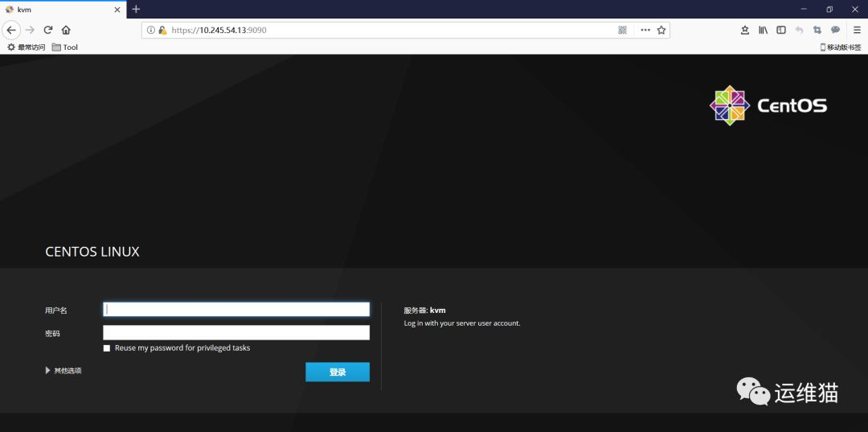Click the undo arrow toolbar icon
Viewport: 868px width, 432px height.
click(799, 30)
